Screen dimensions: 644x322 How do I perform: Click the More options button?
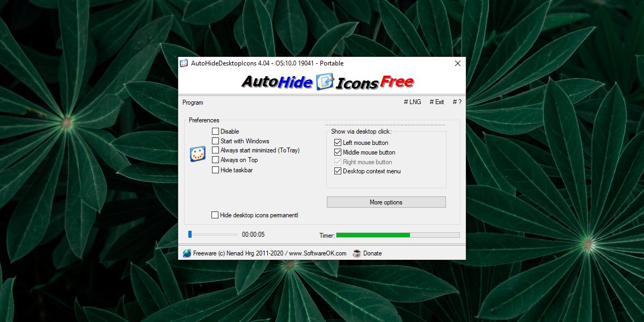(x=386, y=202)
